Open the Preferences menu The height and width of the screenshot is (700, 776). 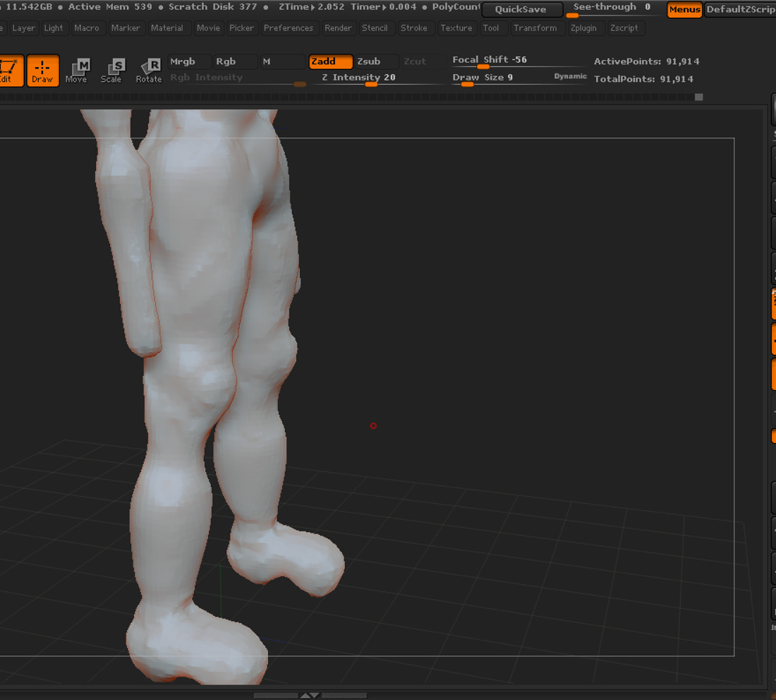click(x=289, y=28)
